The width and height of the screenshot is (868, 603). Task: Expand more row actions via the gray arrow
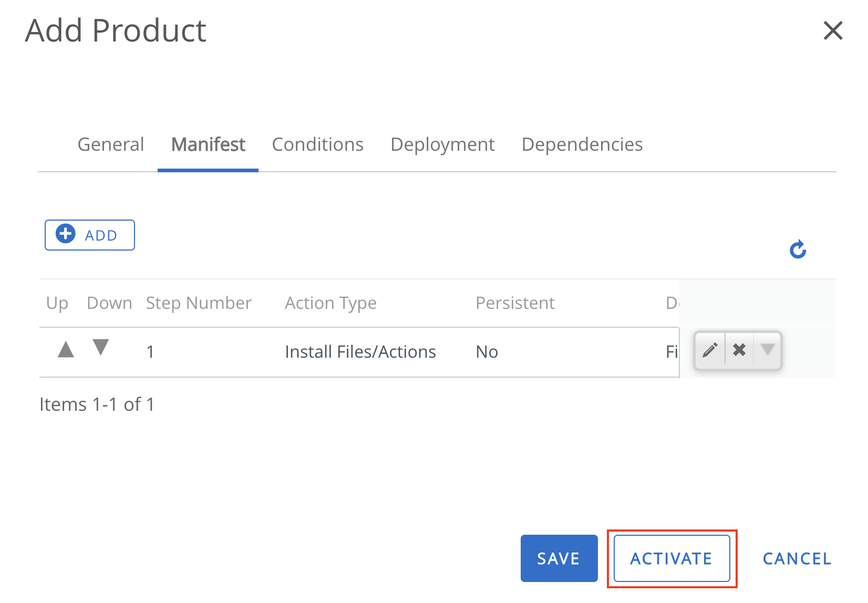[768, 349]
